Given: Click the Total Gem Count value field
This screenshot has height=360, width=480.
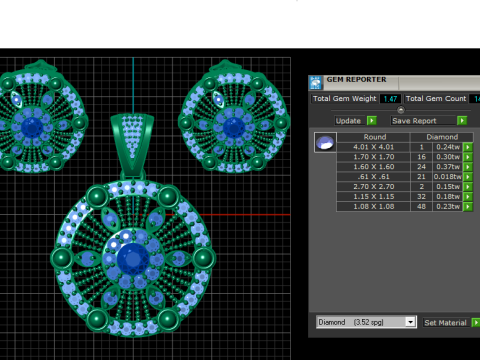Looking at the screenshot, I should (475, 99).
